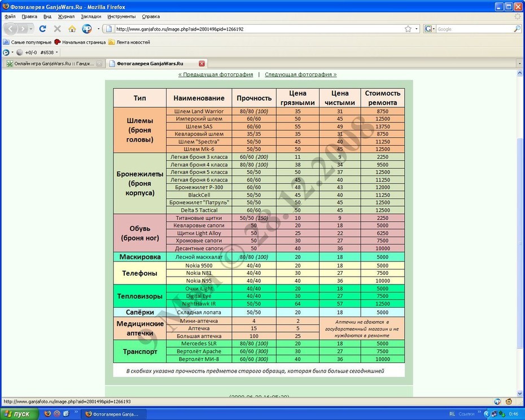The width and height of the screenshot is (525, 420).
Task: Open the address bar history dropdown
Action: (x=416, y=29)
